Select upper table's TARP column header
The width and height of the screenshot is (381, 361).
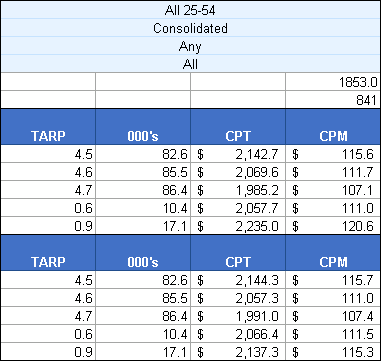pos(48,127)
